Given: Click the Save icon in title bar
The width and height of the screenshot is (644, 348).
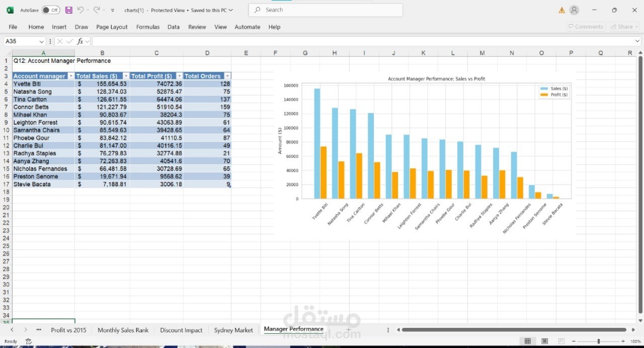Looking at the screenshot, I should click(69, 10).
